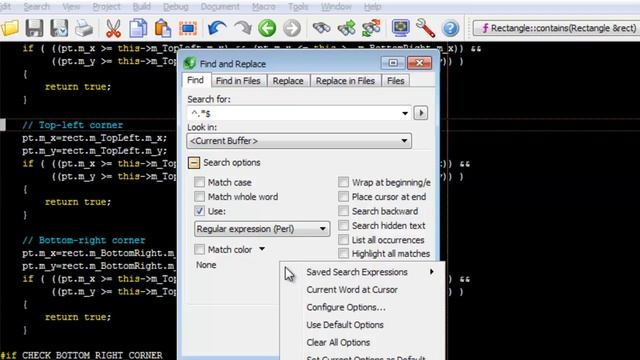Enable Match case option

click(199, 182)
